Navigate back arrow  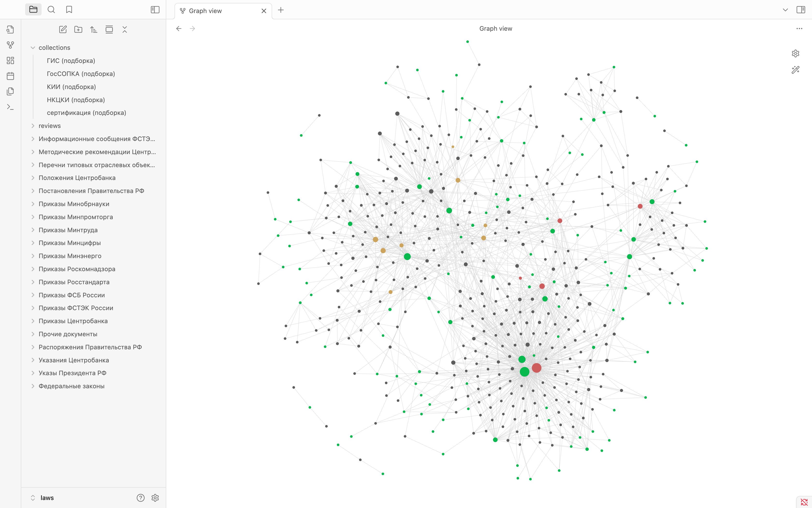179,29
